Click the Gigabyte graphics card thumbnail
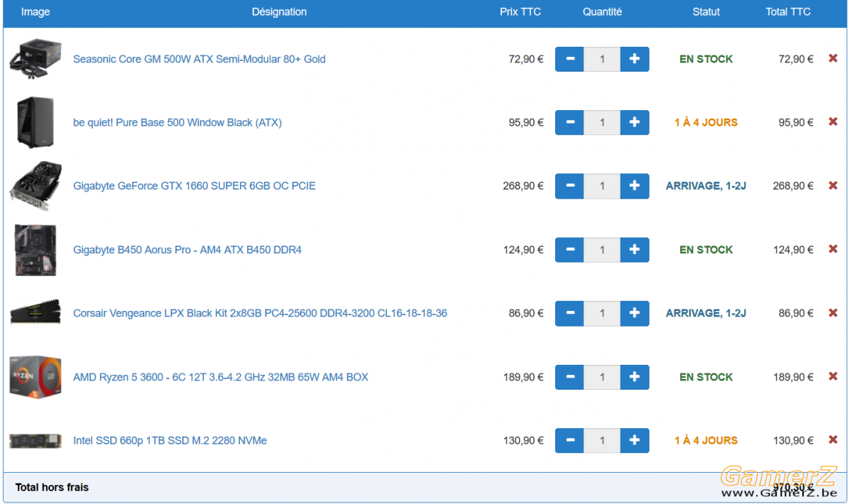The image size is (852, 504). 35,186
